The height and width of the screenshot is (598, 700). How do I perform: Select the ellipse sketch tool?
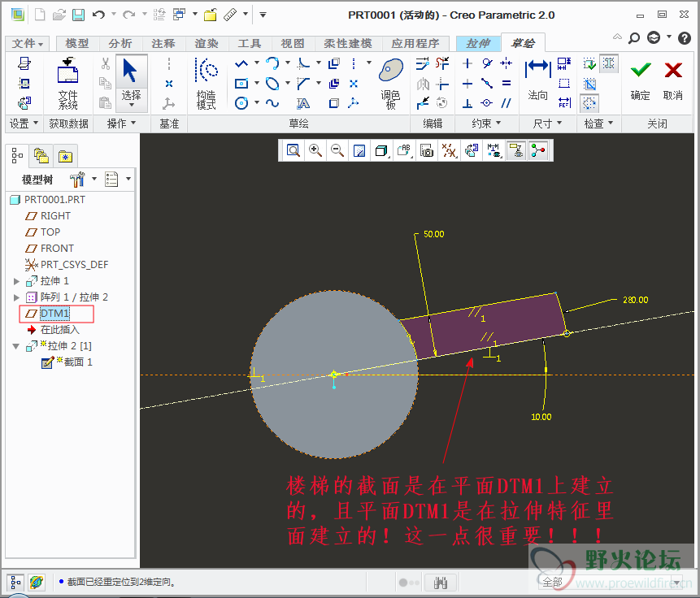point(272,84)
